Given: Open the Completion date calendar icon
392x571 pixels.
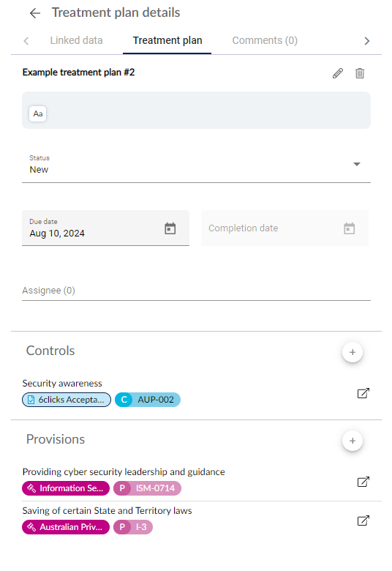Looking at the screenshot, I should [x=350, y=228].
